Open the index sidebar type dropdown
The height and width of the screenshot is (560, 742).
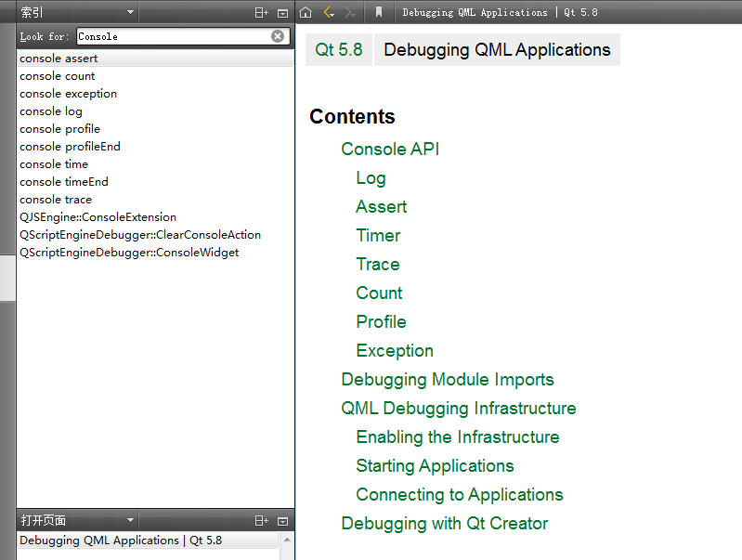(78, 13)
